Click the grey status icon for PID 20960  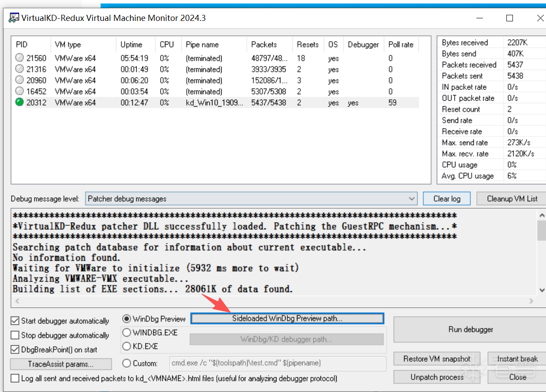[x=19, y=80]
